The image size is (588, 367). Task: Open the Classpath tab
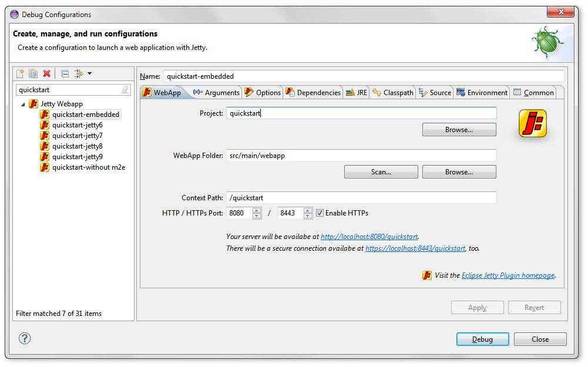tap(394, 92)
